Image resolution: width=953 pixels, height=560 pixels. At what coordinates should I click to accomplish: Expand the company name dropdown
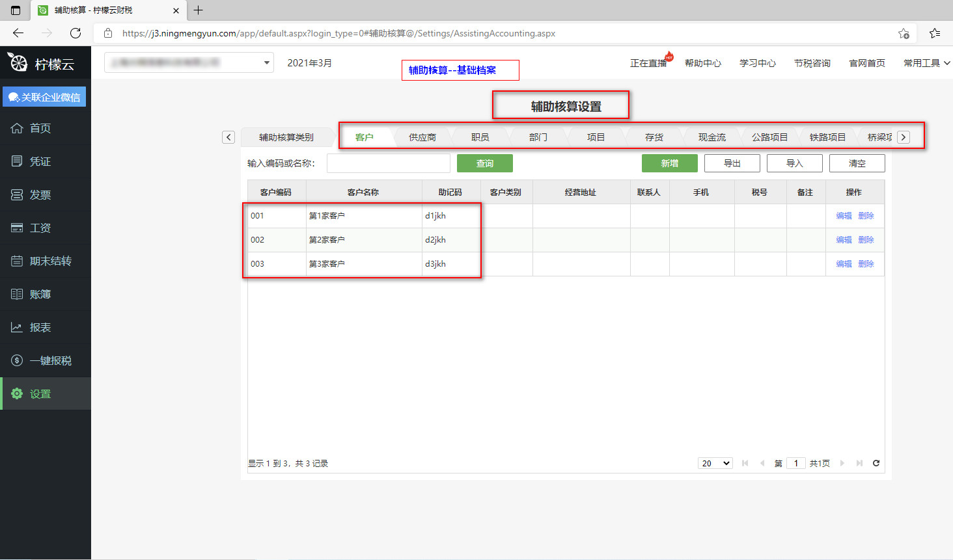tap(266, 63)
